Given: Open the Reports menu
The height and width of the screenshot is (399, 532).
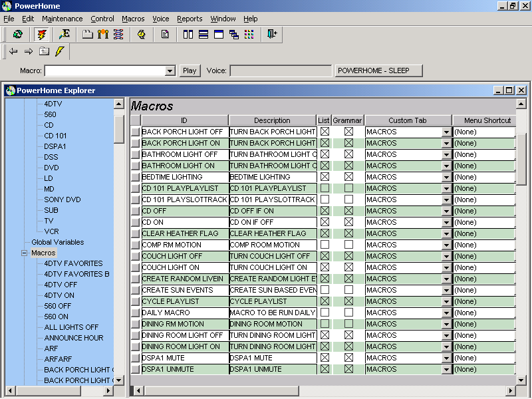Looking at the screenshot, I should click(190, 19).
